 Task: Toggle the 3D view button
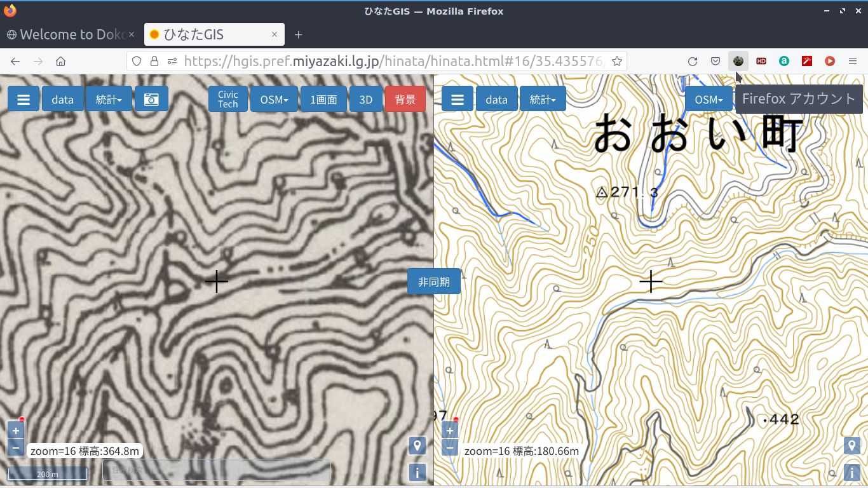point(365,99)
